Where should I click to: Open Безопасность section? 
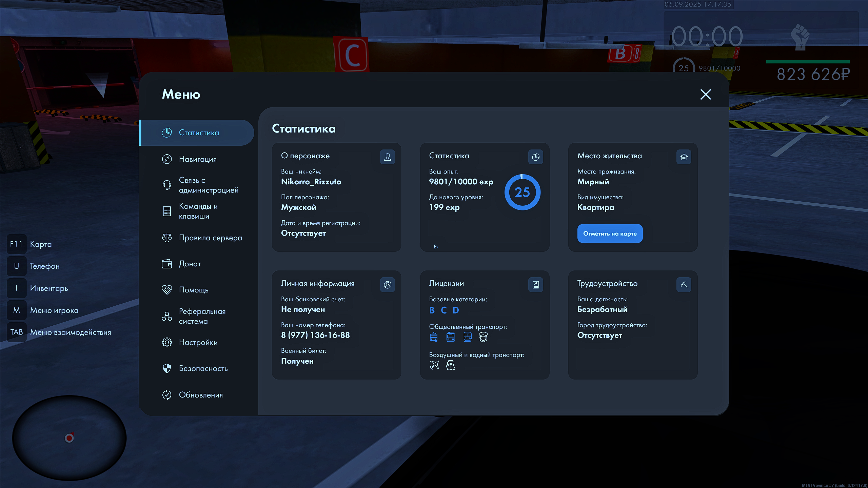pyautogui.click(x=203, y=368)
